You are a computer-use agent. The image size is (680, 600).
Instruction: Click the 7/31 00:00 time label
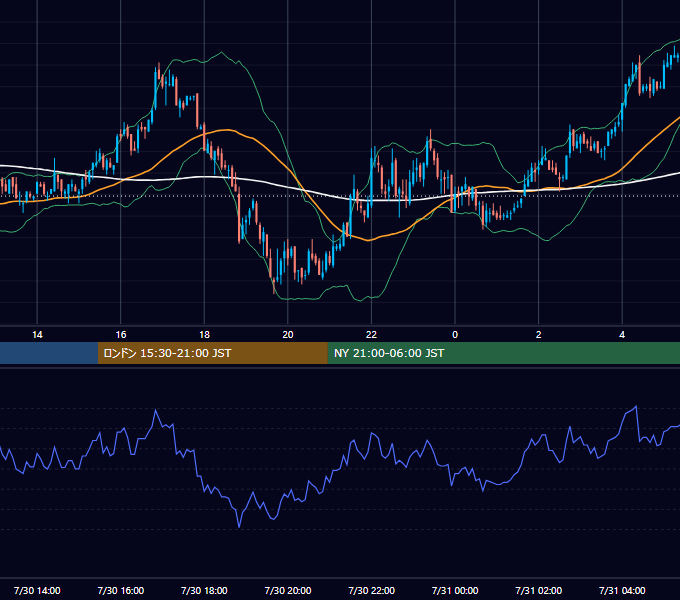click(455, 590)
